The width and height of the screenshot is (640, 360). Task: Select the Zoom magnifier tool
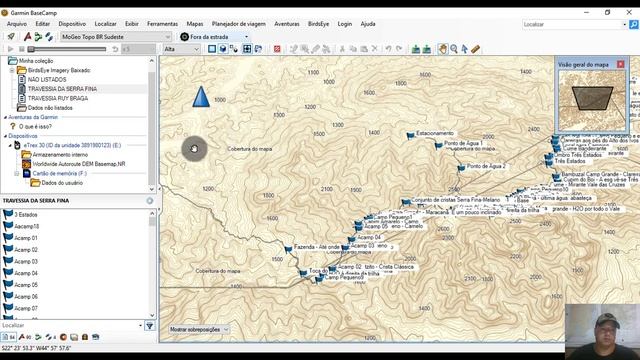pyautogui.click(x=454, y=49)
